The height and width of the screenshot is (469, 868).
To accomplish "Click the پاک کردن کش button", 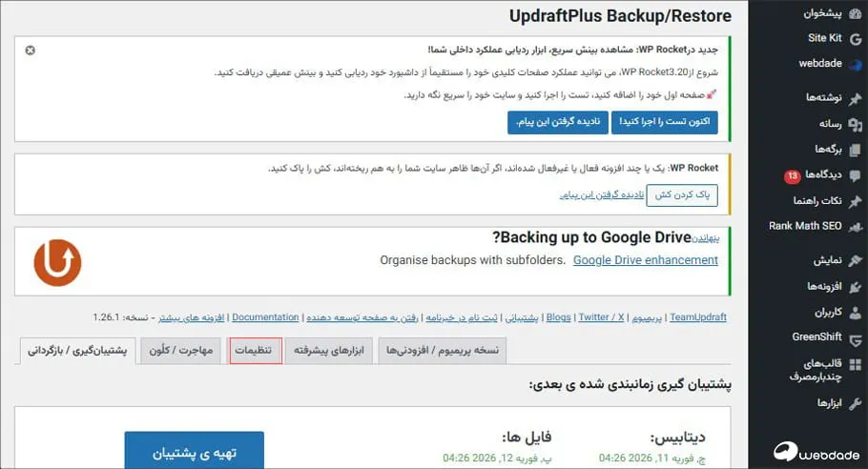I will click(681, 194).
